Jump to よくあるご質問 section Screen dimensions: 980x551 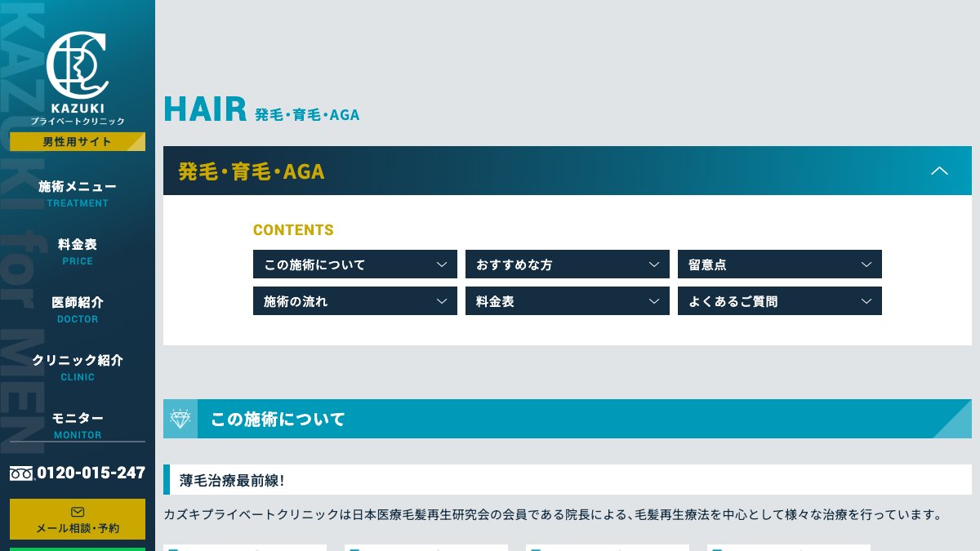coord(780,301)
